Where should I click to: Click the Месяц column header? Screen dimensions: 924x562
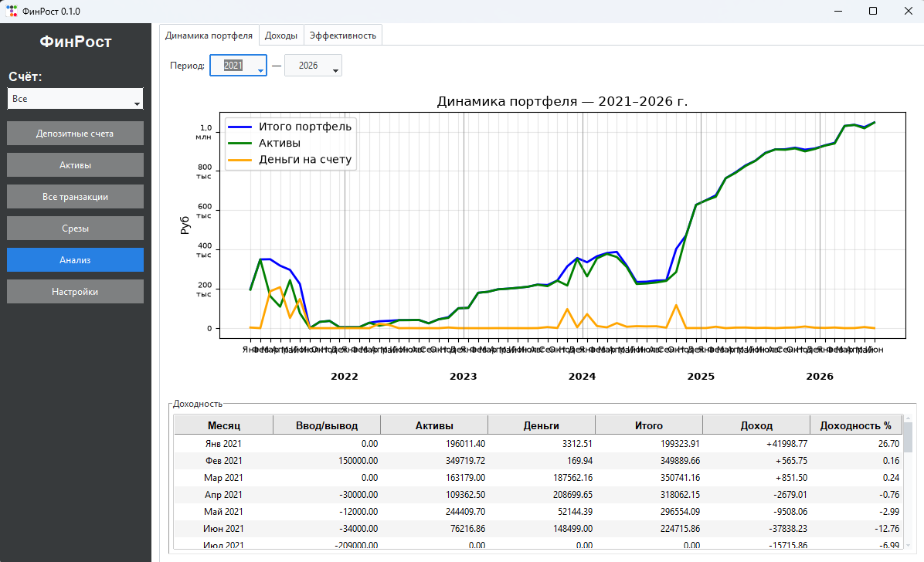point(224,425)
